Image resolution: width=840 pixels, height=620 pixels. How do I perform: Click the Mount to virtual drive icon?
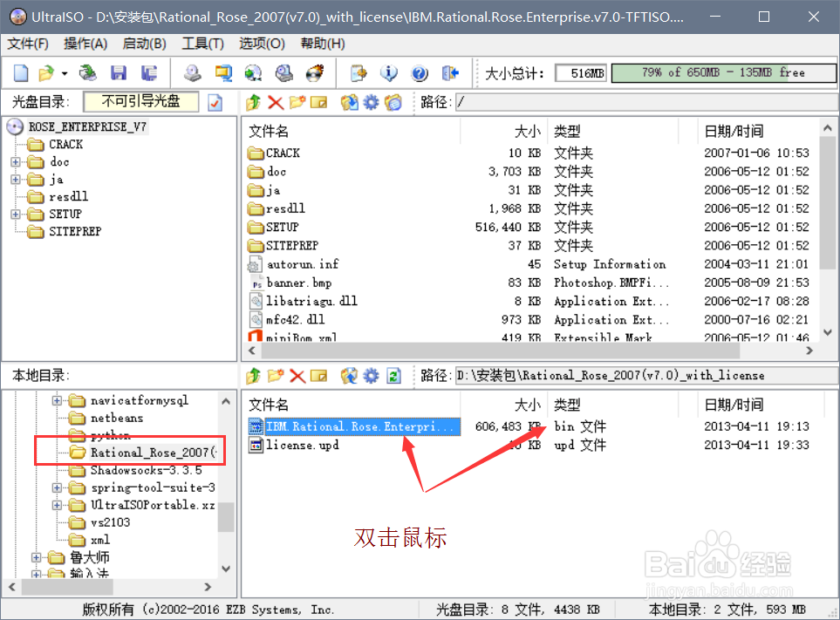point(284,73)
